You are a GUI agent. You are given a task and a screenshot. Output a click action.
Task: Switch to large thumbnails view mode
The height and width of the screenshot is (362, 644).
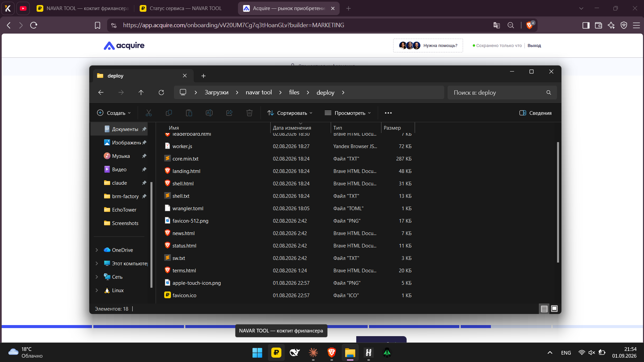click(x=554, y=309)
